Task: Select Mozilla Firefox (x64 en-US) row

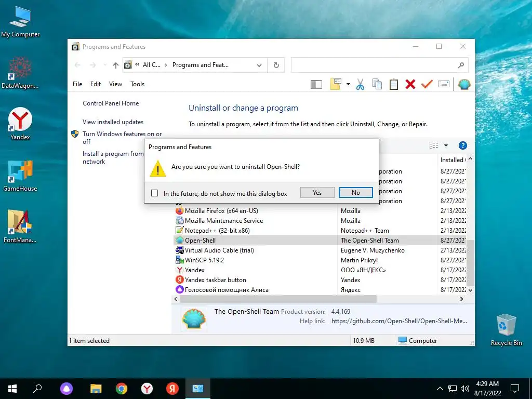Action: click(x=321, y=211)
